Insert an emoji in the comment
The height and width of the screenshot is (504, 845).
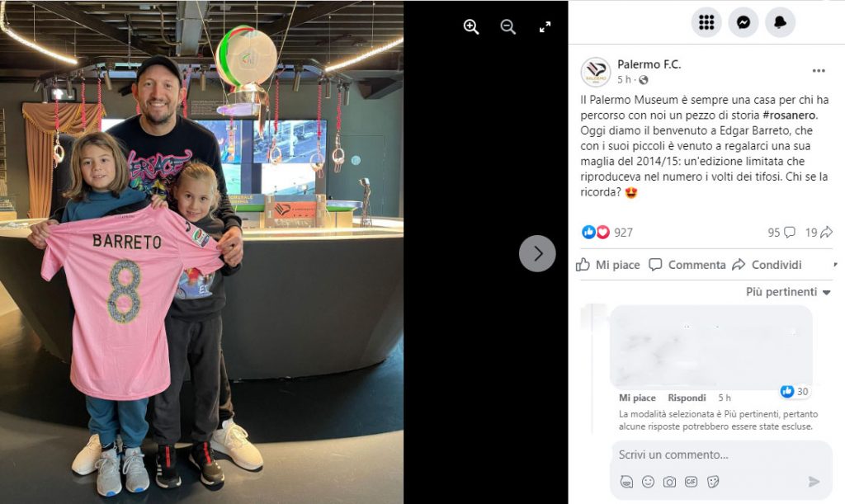[x=648, y=482]
